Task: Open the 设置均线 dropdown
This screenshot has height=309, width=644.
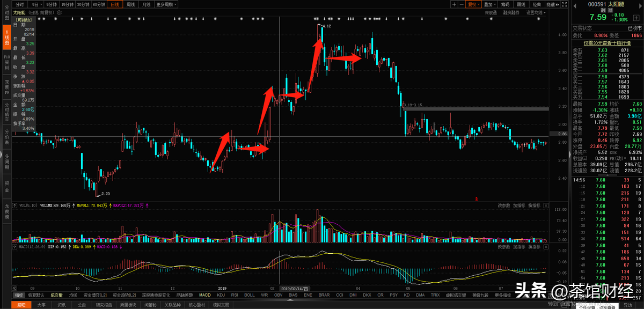Action: coord(536,12)
